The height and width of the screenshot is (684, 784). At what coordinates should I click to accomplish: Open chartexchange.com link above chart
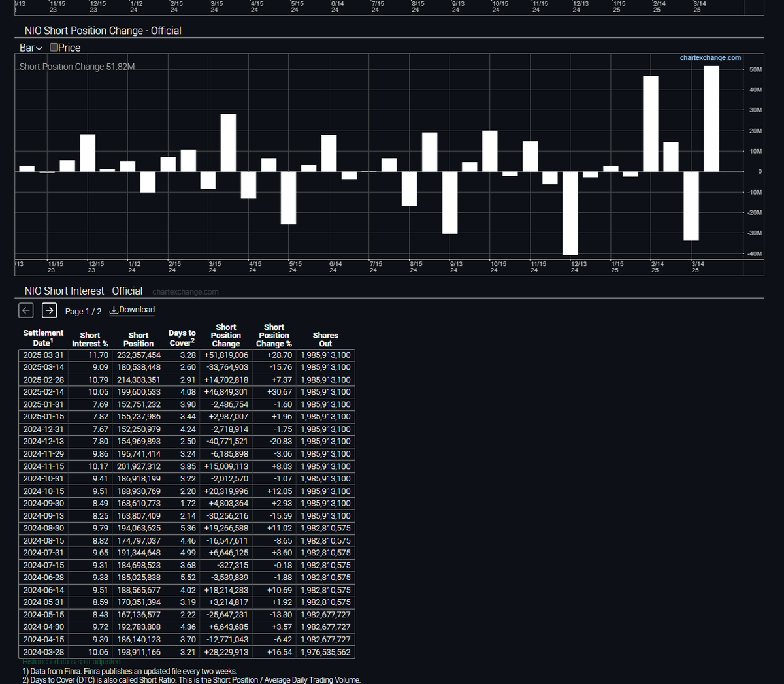[710, 57]
